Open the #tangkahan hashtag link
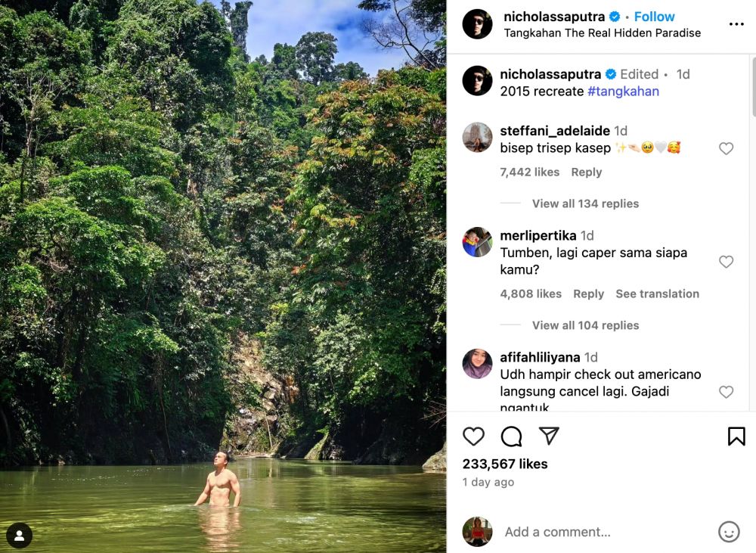 pyautogui.click(x=623, y=91)
